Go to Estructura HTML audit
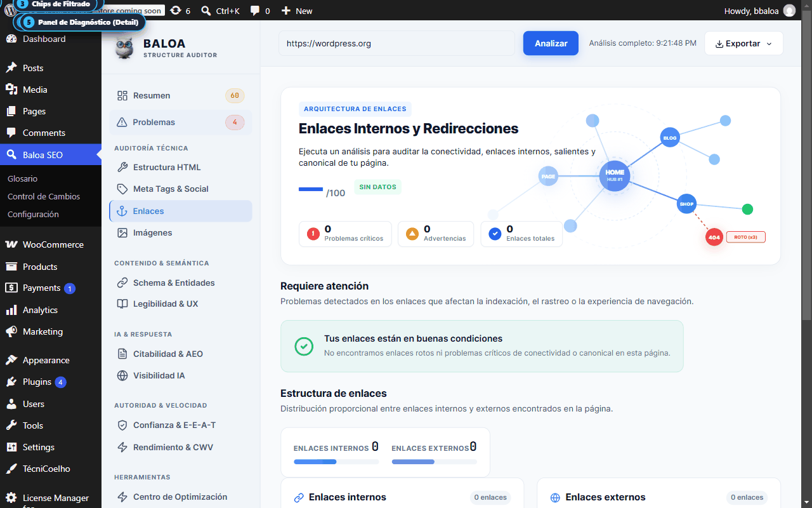Viewport: 812px width, 508px height. [180, 167]
